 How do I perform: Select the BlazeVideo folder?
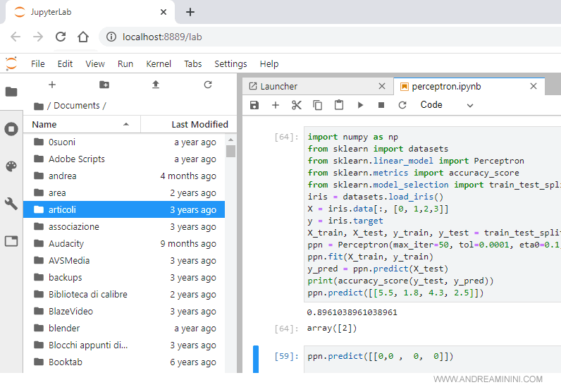pyautogui.click(x=124, y=311)
